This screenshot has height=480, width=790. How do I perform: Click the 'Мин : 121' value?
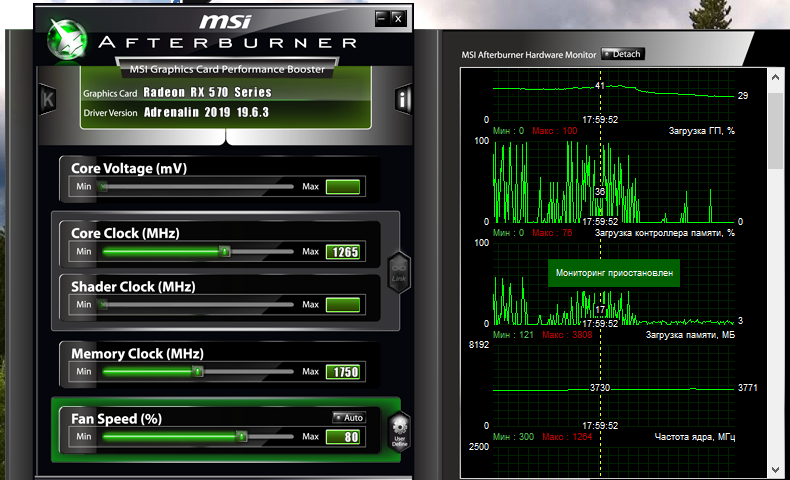(513, 334)
